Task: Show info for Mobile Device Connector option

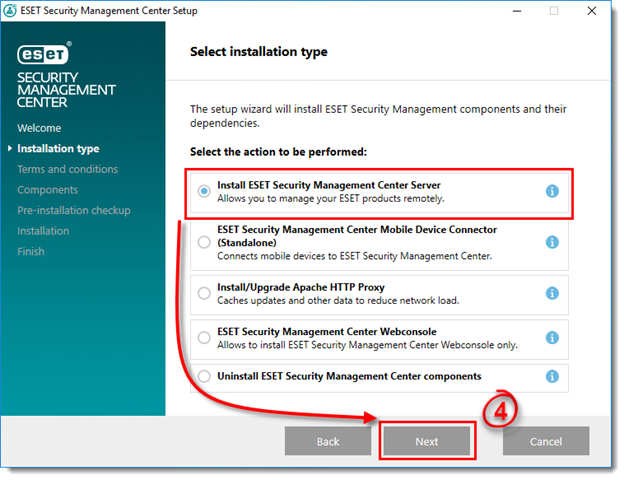Action: (x=552, y=242)
